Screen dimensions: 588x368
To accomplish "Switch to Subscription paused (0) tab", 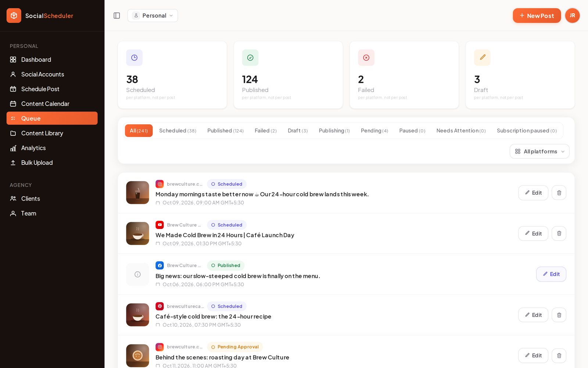I will click(527, 131).
